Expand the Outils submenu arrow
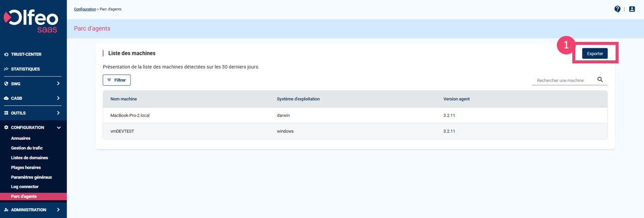Screen dimensions: 644x218 58,113
